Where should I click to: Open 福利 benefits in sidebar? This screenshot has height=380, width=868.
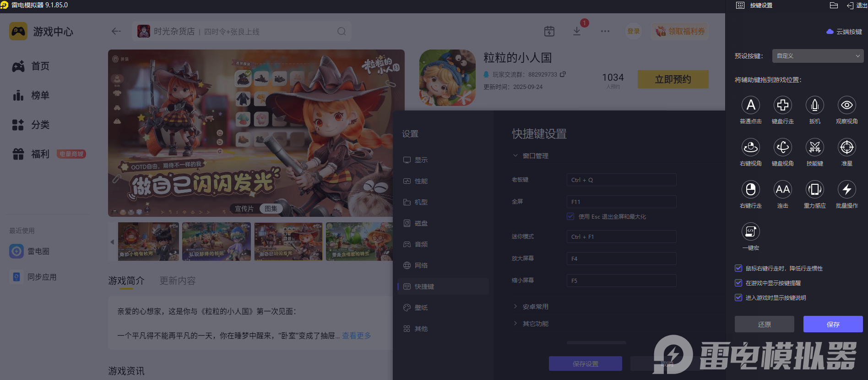[31, 154]
